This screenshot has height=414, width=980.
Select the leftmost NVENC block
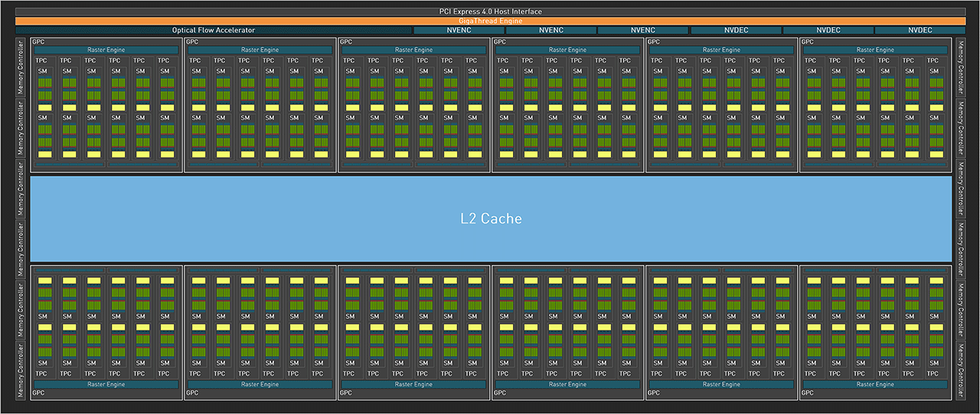tap(458, 31)
